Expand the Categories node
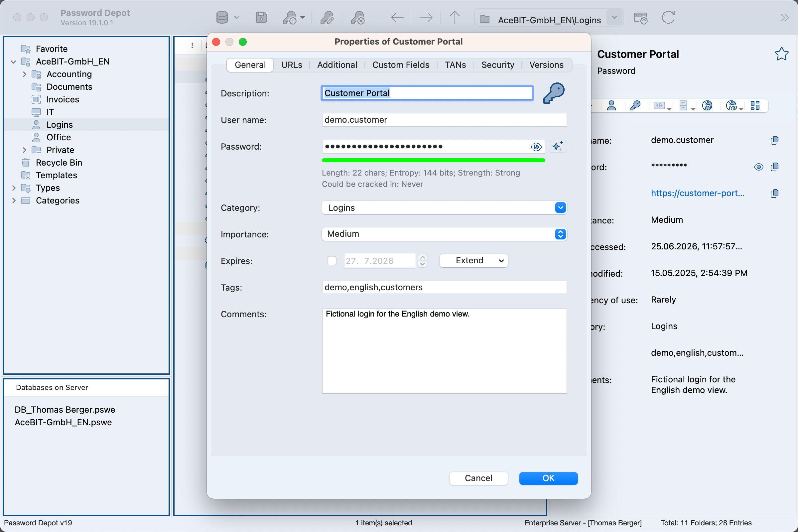Image resolution: width=798 pixels, height=532 pixels. 14,200
